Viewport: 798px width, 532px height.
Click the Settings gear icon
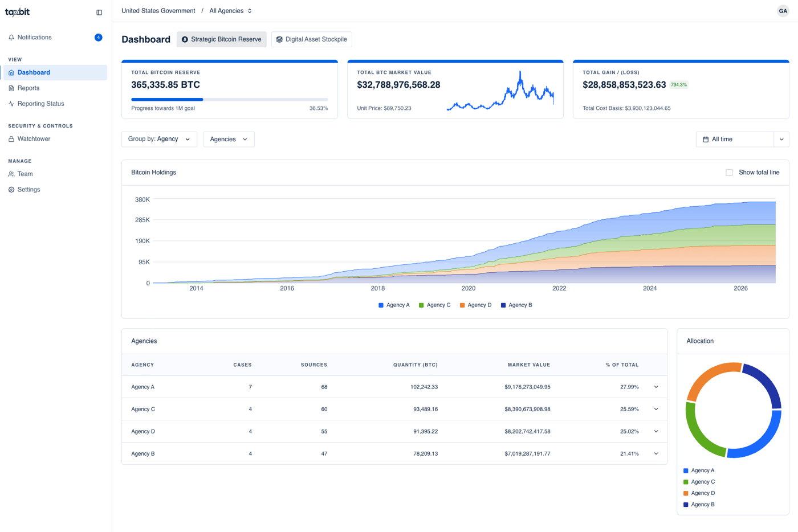(11, 190)
